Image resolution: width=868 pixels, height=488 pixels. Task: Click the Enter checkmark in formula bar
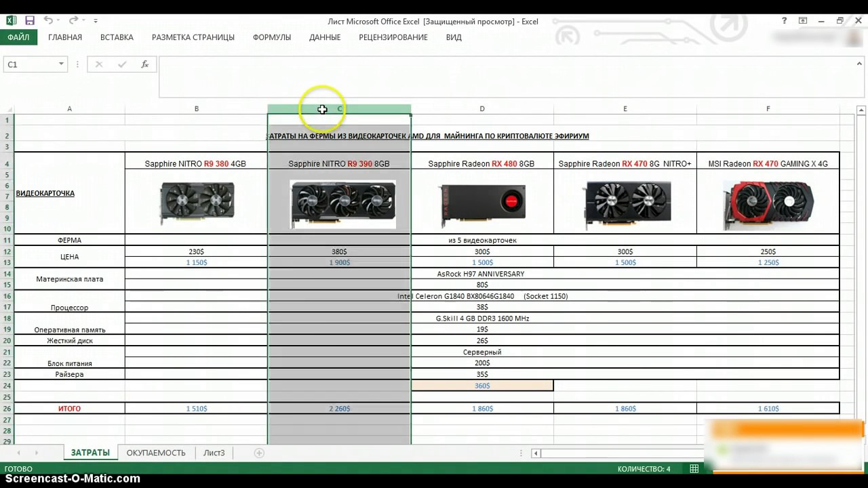tap(122, 64)
